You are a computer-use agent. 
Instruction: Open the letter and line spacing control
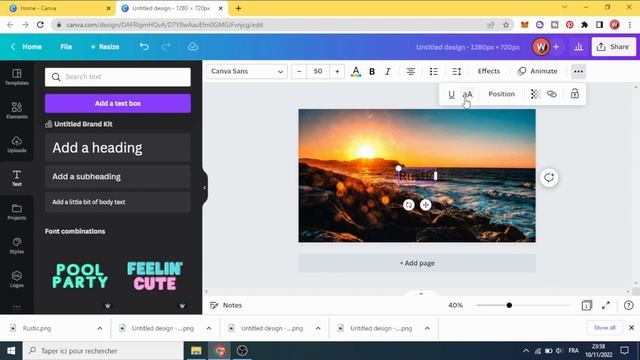456,71
